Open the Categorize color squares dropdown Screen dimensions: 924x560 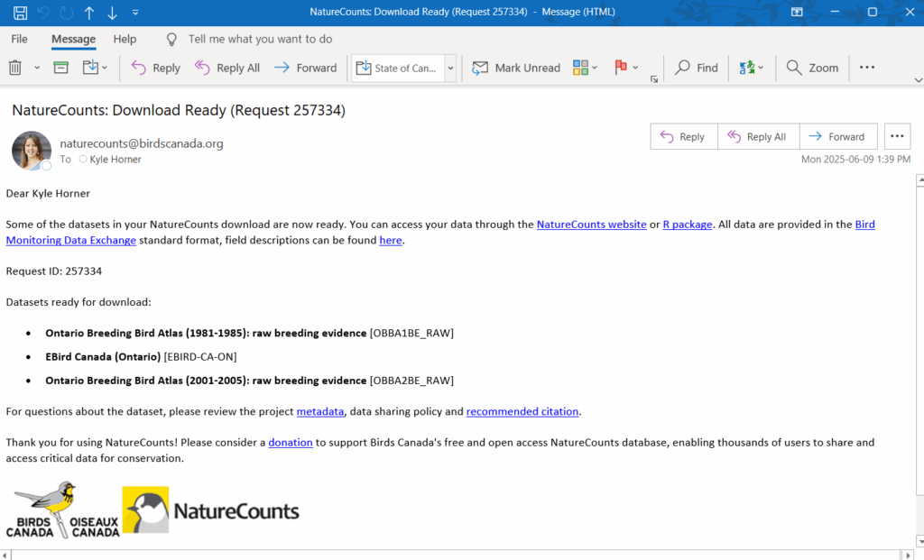coord(585,68)
